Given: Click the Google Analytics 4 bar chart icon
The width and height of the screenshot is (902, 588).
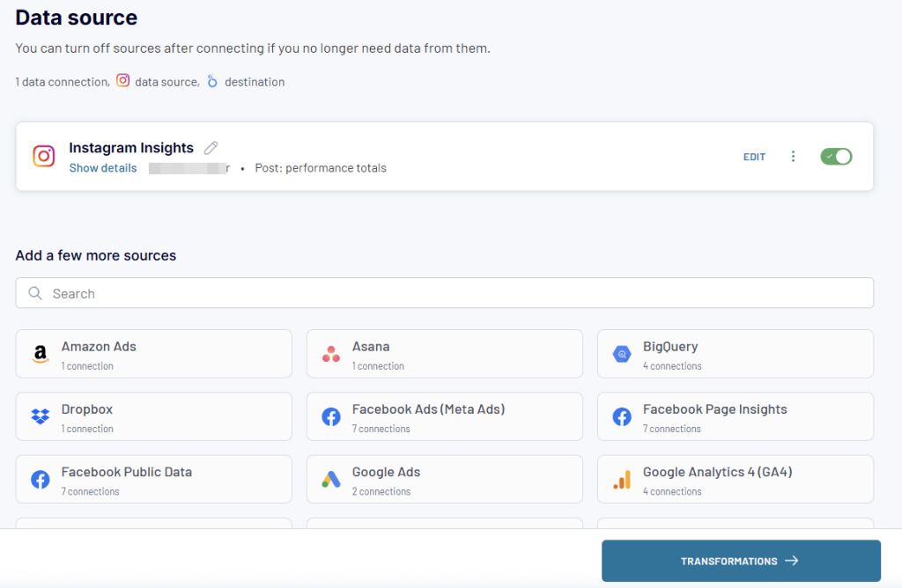Looking at the screenshot, I should point(622,480).
